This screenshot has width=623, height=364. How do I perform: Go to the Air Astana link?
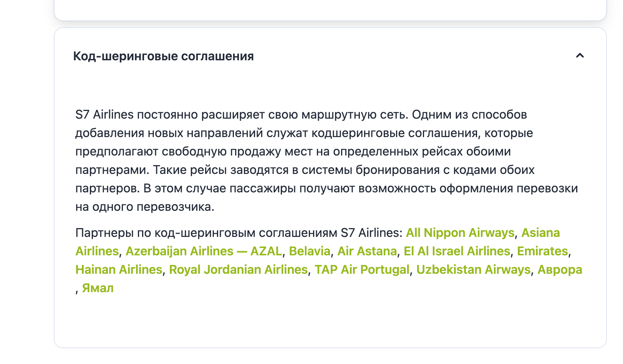367,251
